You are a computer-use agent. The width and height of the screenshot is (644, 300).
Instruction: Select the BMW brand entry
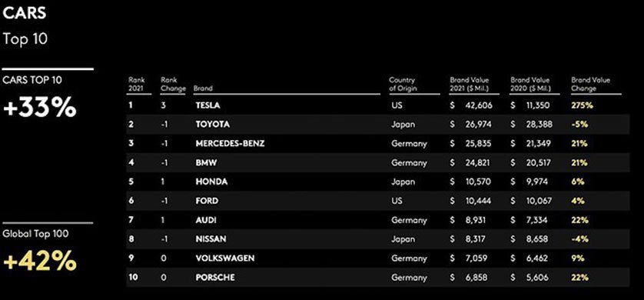[206, 163]
